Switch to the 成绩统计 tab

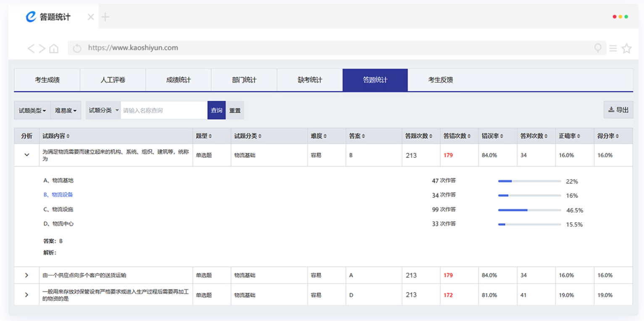(178, 80)
